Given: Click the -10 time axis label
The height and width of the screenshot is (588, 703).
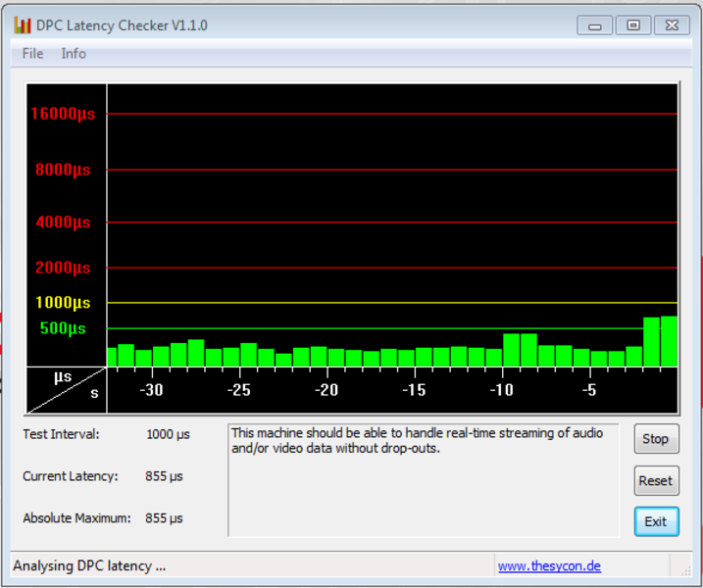Looking at the screenshot, I should (x=501, y=390).
